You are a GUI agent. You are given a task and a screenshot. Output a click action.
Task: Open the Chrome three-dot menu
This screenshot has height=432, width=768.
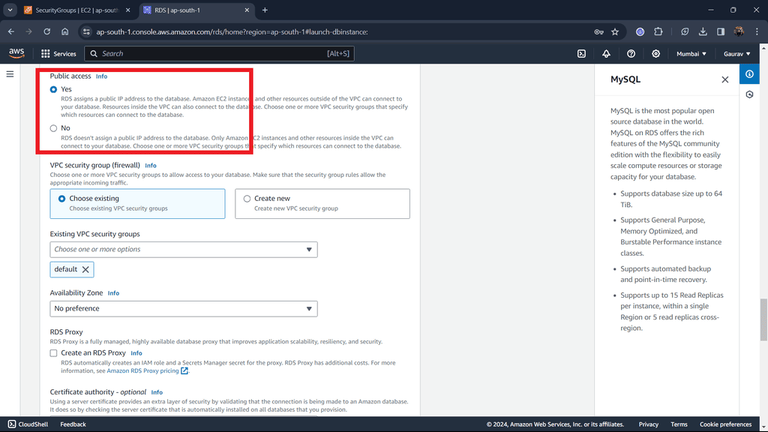757,32
